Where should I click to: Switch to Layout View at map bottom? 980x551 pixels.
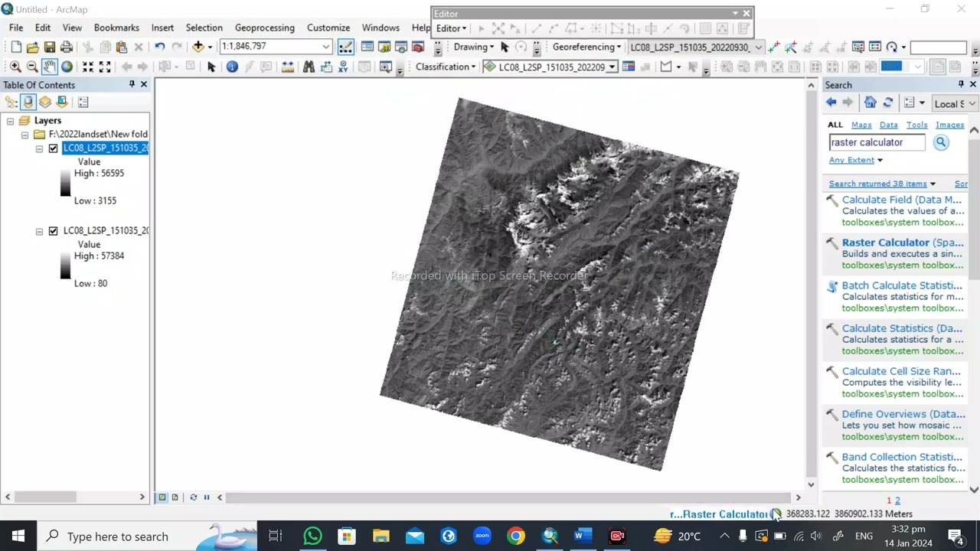point(175,497)
